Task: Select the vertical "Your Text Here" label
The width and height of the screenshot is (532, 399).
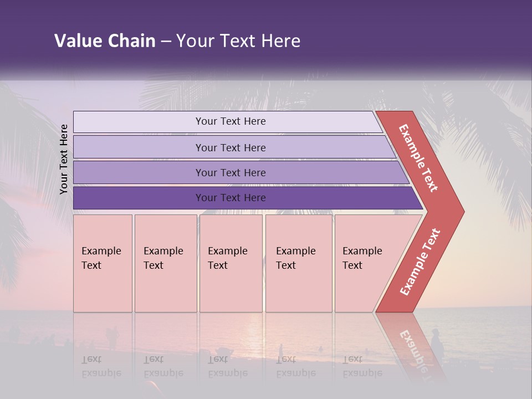Action: (x=64, y=159)
